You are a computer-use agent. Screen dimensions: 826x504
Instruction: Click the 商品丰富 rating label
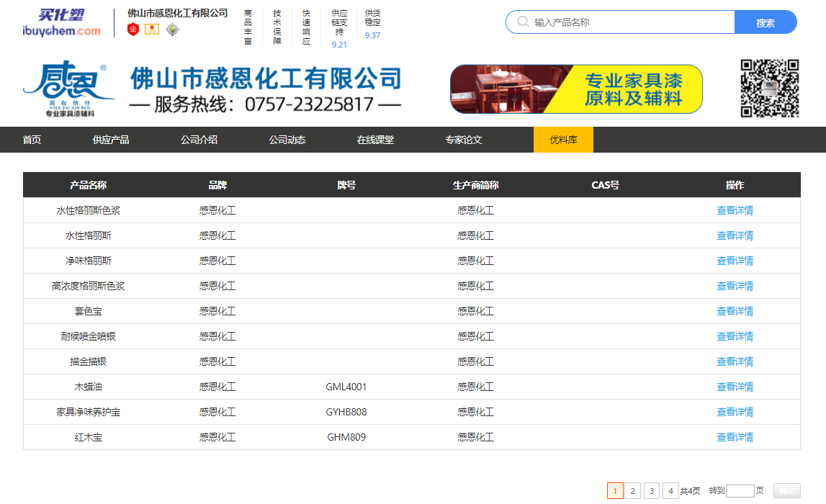pos(248,27)
